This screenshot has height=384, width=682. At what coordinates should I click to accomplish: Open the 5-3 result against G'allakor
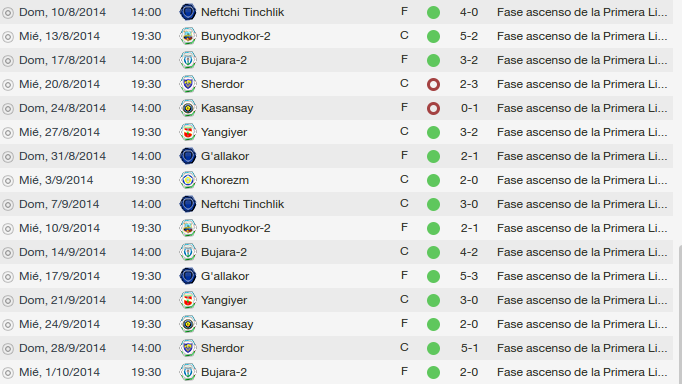[x=469, y=276]
